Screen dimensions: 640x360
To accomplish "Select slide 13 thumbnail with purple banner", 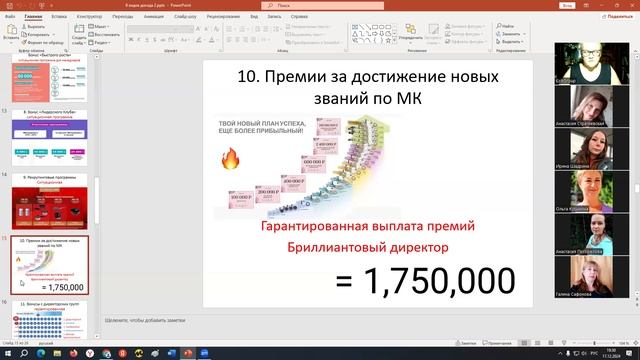I will click(49, 138).
